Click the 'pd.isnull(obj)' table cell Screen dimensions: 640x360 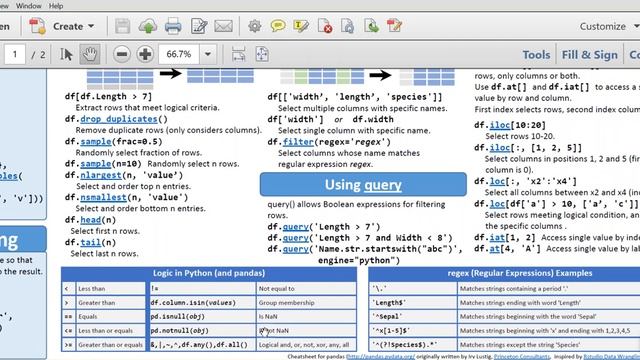(202, 316)
